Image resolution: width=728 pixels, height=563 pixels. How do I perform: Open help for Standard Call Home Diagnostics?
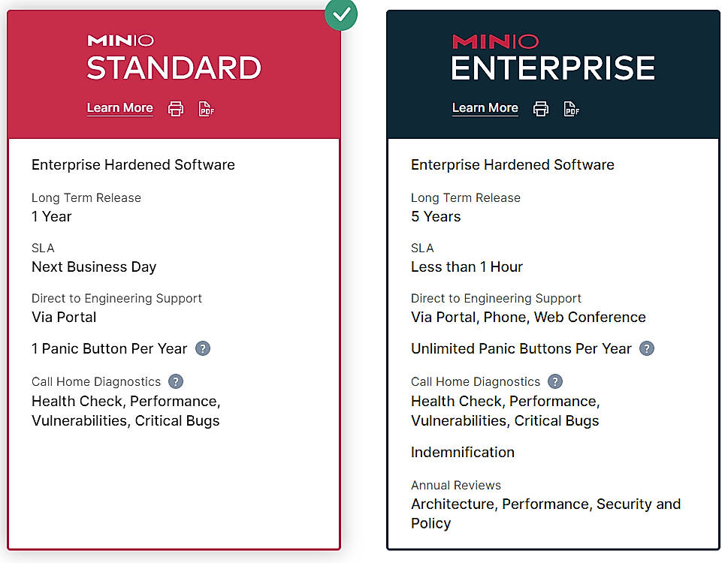[176, 381]
